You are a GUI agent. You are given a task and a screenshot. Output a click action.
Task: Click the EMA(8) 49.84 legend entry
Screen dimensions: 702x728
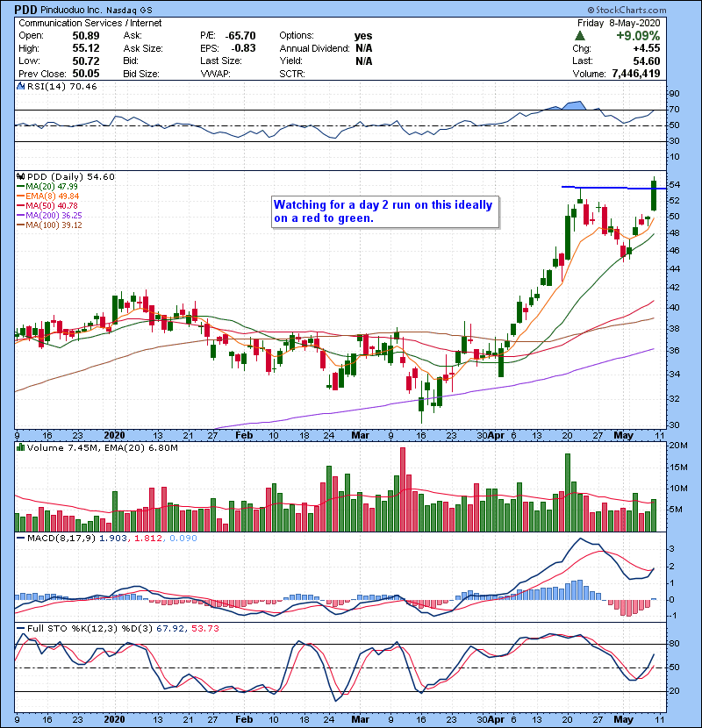(48, 196)
